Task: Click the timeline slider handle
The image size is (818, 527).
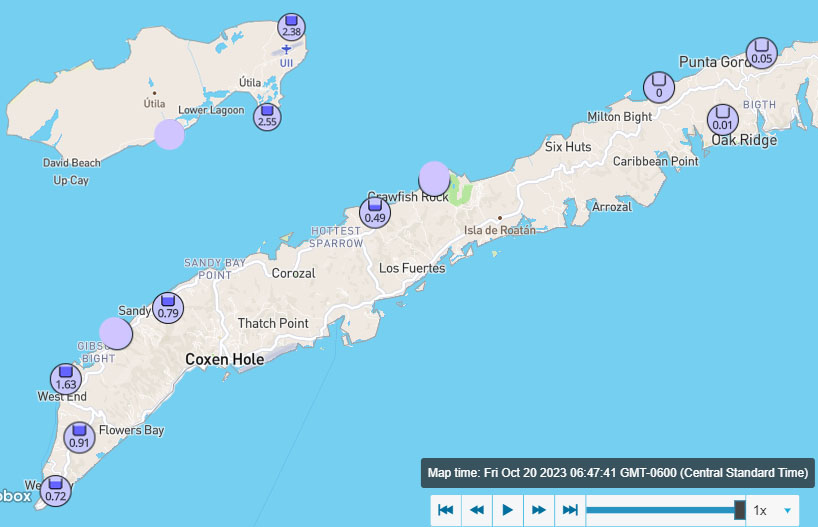Action: pos(740,510)
